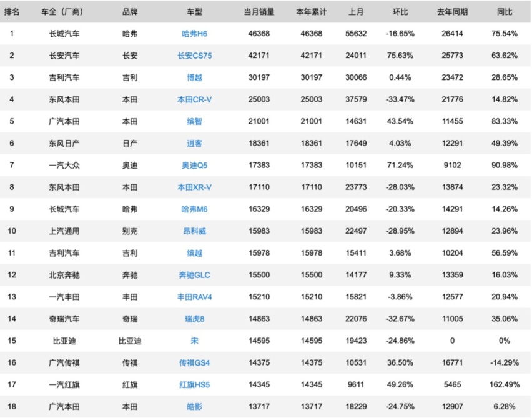Click the 昂科威 model link
532x418 pixels.
[x=194, y=231]
